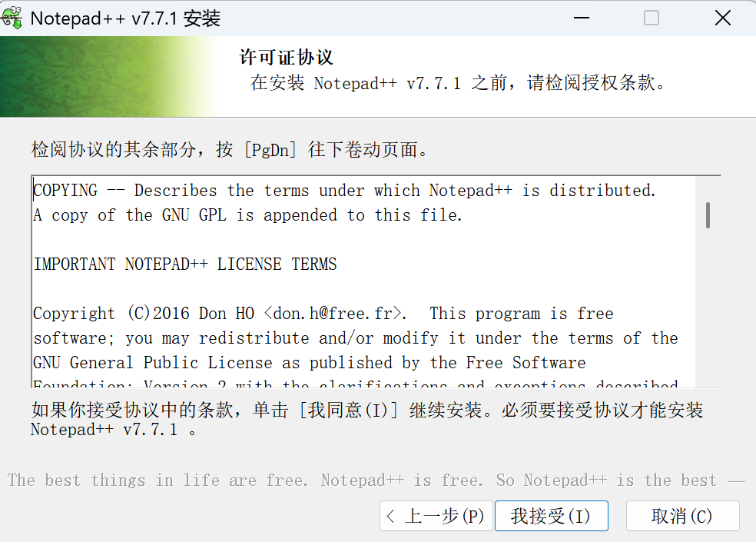The height and width of the screenshot is (542, 756).
Task: Cancel installation via 取消(C)
Action: tap(682, 516)
